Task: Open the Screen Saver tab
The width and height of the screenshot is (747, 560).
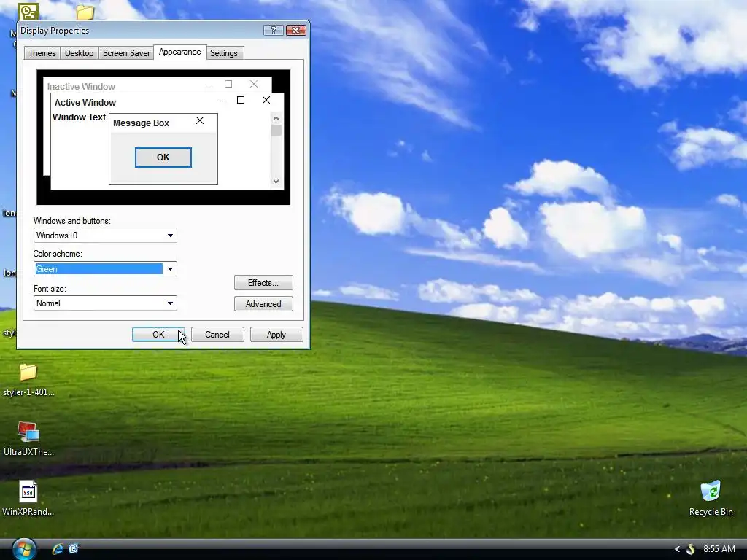Action: tap(126, 52)
